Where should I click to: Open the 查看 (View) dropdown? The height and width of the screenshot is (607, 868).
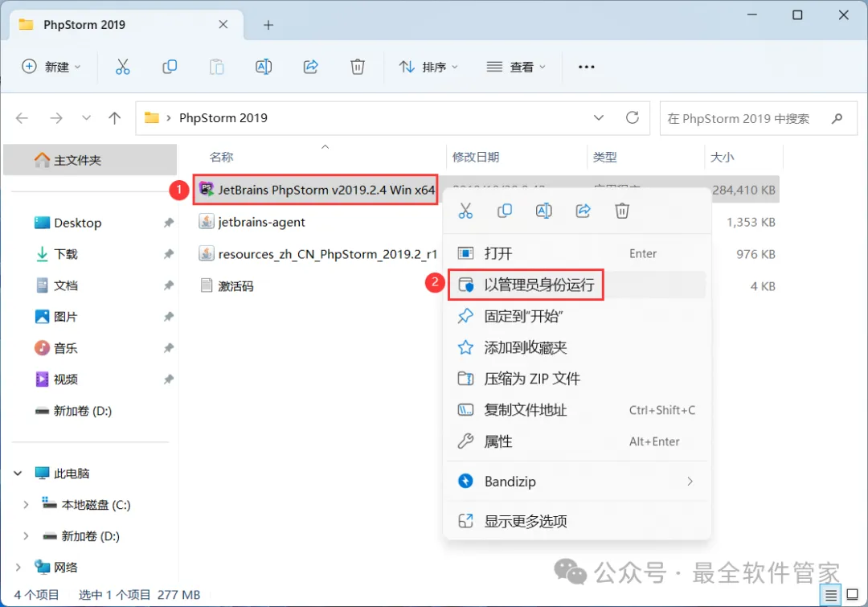point(516,67)
